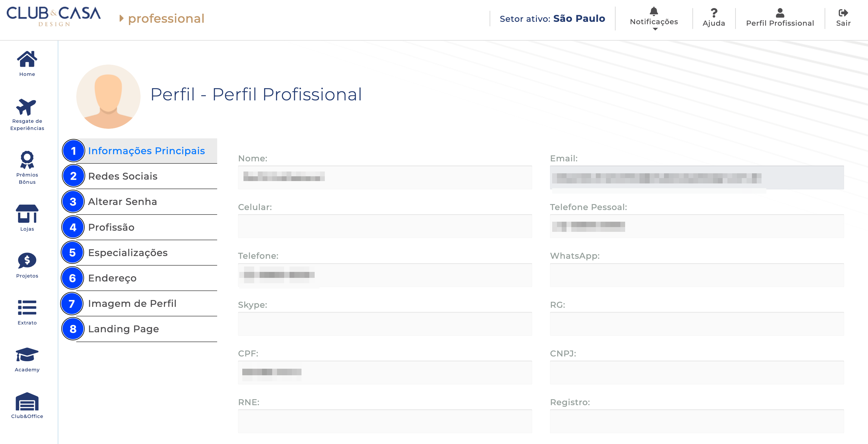Screen dimensions: 868x444
Task: Click the RG input field
Action: point(697,324)
